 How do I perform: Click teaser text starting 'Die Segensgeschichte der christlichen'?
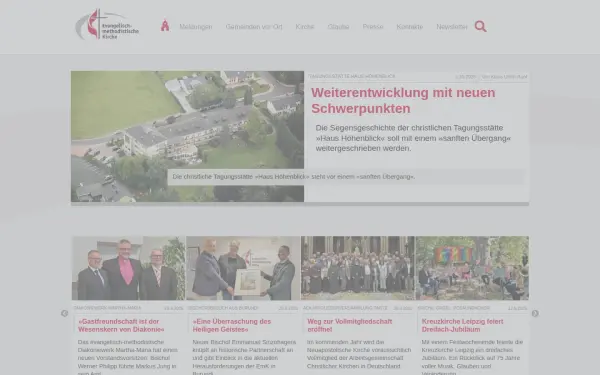pos(413,138)
